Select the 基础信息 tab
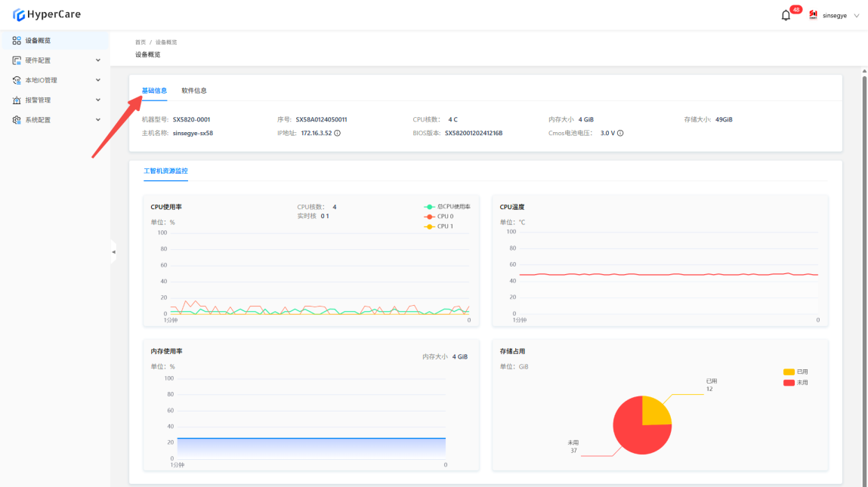868x487 pixels. click(x=154, y=91)
